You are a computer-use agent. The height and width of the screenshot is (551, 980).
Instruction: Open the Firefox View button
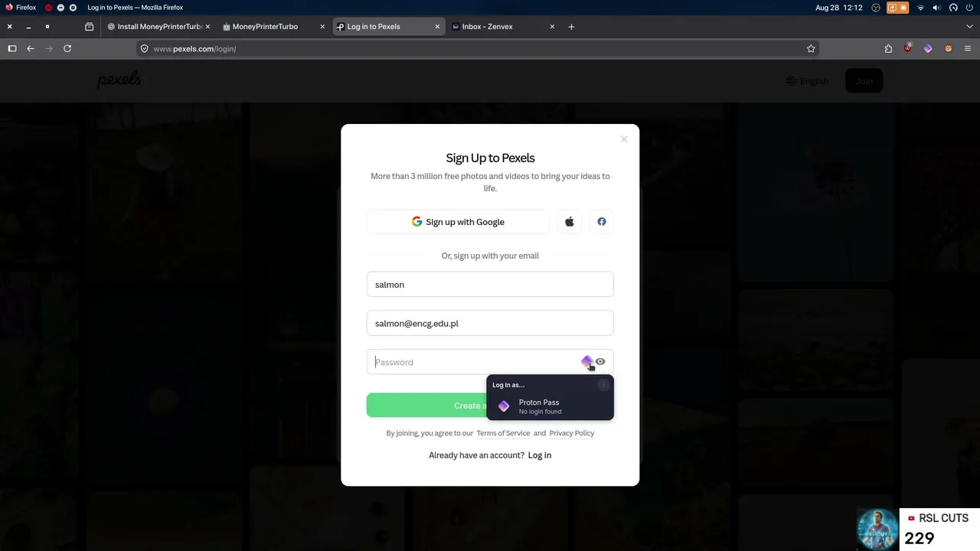(89, 27)
